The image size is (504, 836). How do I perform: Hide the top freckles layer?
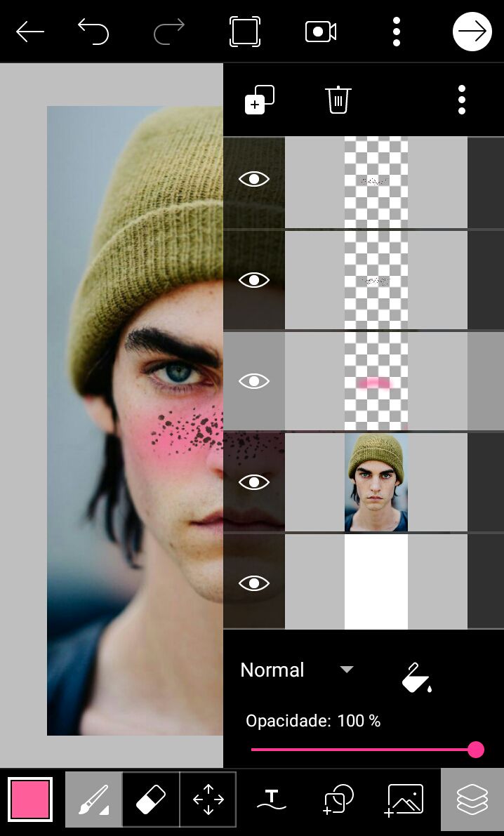pos(254,179)
